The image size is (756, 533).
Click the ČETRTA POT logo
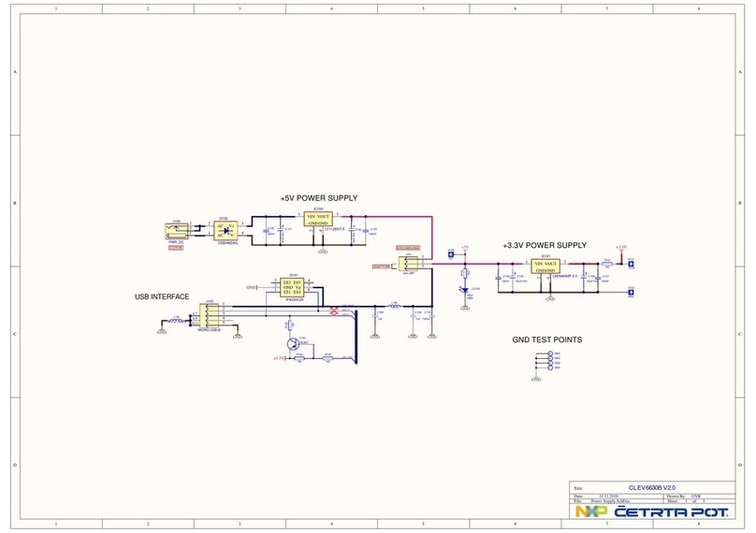coord(671,511)
